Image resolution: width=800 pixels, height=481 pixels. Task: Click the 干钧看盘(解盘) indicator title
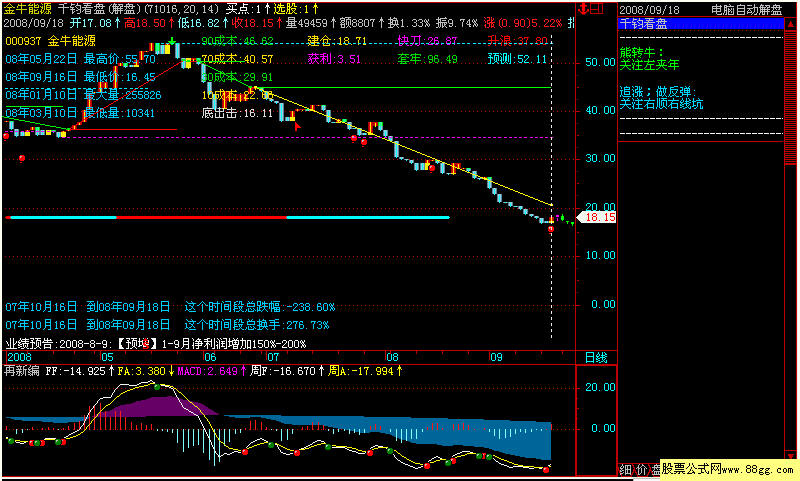(101, 9)
